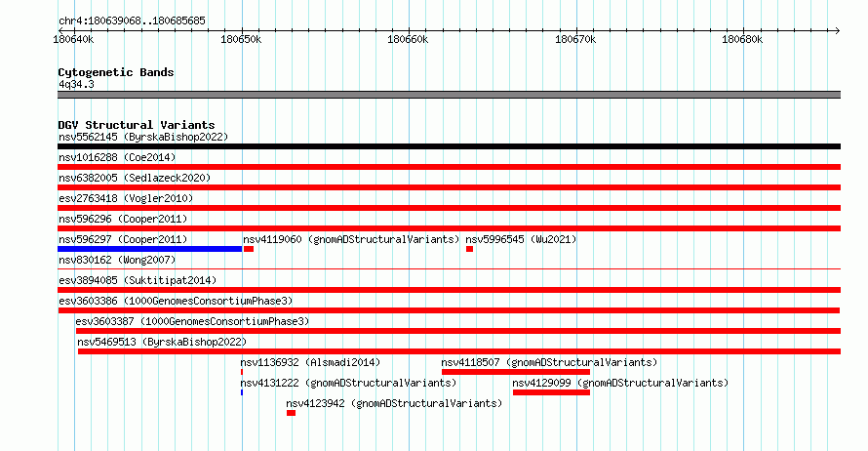This screenshot has width=868, height=451.
Task: Click the red esv3894085 Suktitipat2014 variant bar
Action: coord(449,290)
